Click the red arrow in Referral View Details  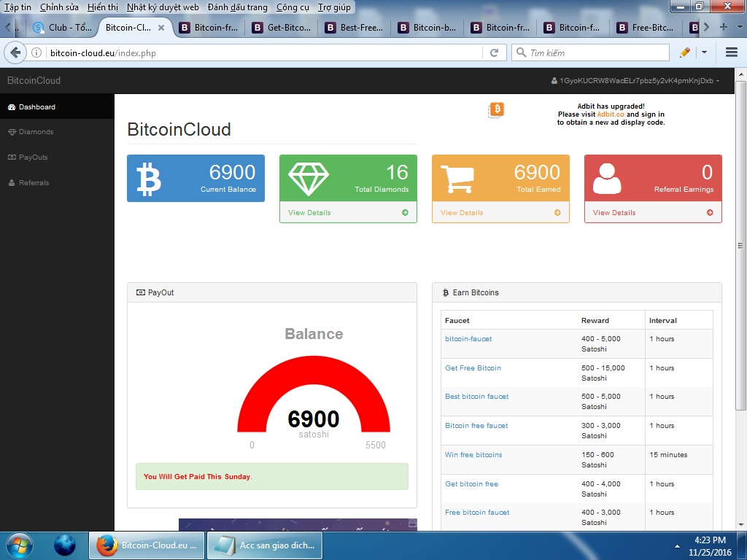[x=710, y=212]
